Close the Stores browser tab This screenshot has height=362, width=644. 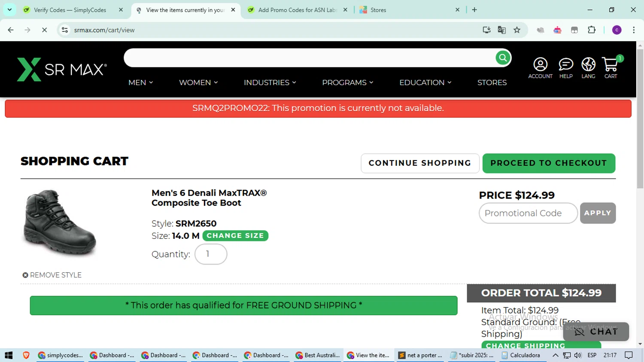[457, 9]
